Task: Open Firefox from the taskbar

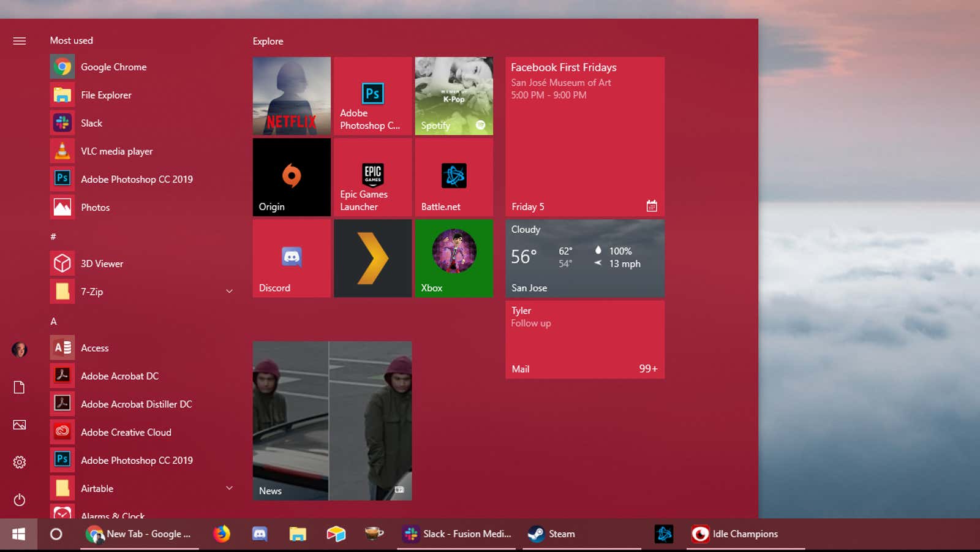Action: pyautogui.click(x=222, y=534)
